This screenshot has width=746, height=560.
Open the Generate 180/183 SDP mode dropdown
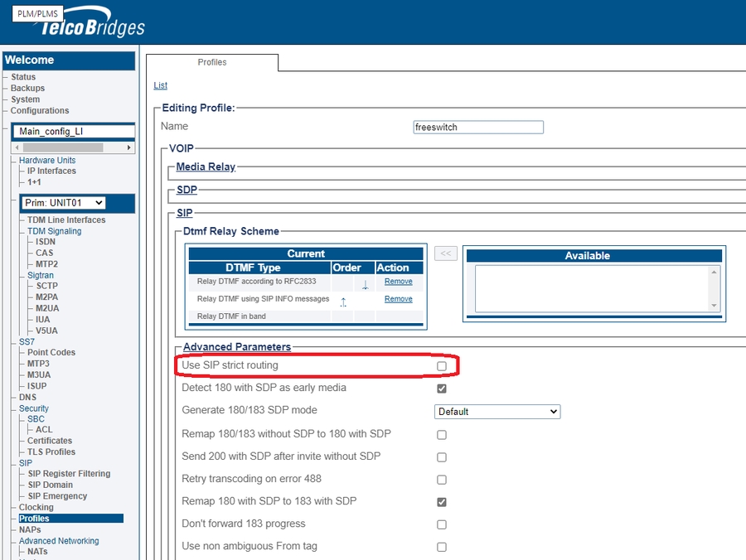497,412
